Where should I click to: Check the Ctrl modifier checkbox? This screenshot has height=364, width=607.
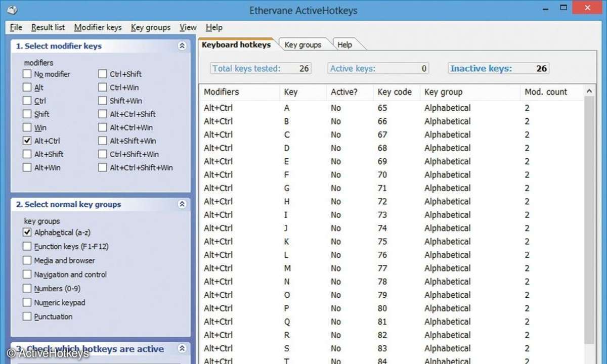tap(27, 101)
